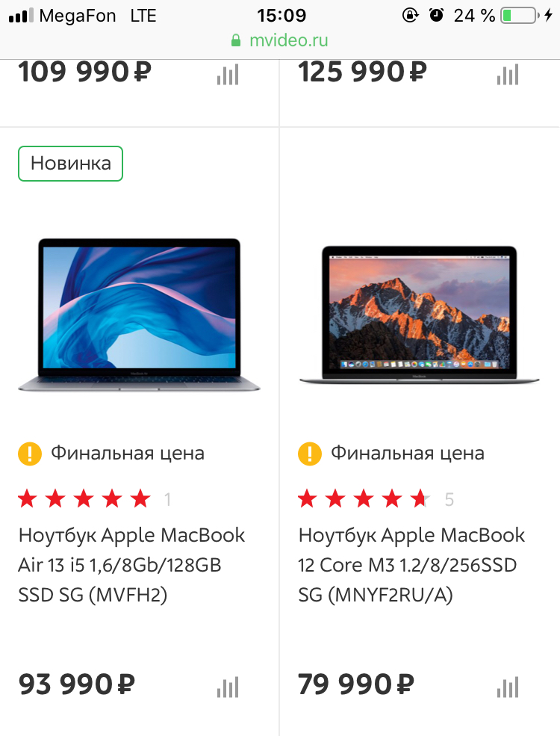Tap the 79 990 ₽ price
The image size is (560, 736).
click(x=356, y=684)
